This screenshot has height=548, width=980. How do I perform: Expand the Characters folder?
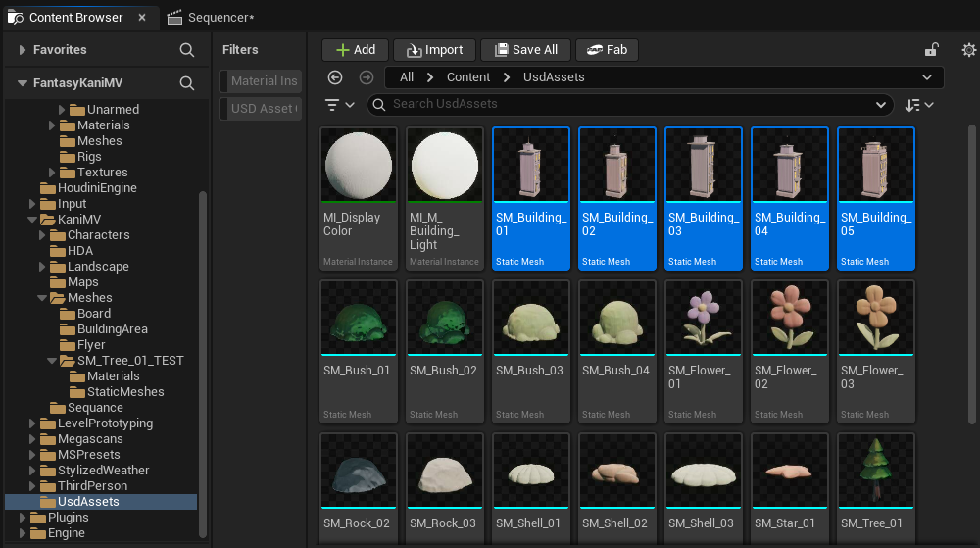pos(42,235)
